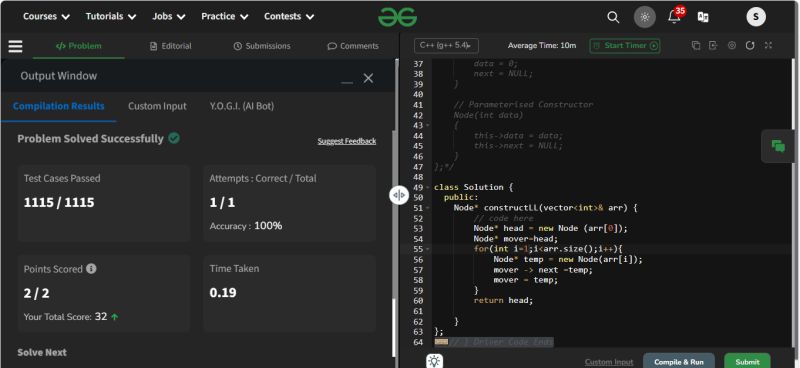Close the Output Window

pos(368,78)
